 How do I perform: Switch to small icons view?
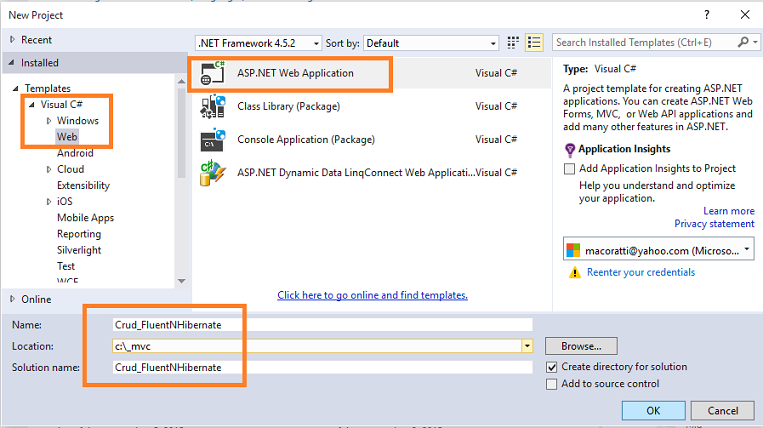coord(513,43)
